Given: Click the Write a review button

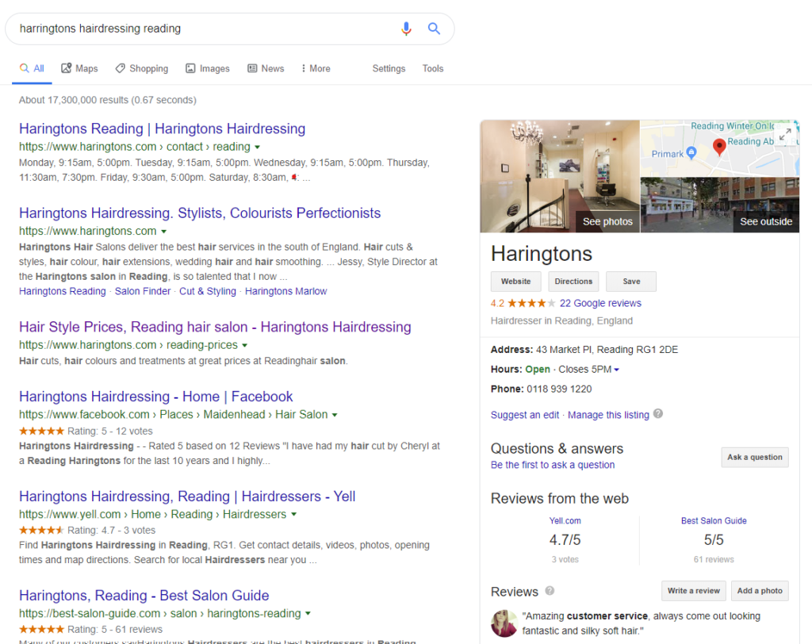Looking at the screenshot, I should tap(693, 591).
